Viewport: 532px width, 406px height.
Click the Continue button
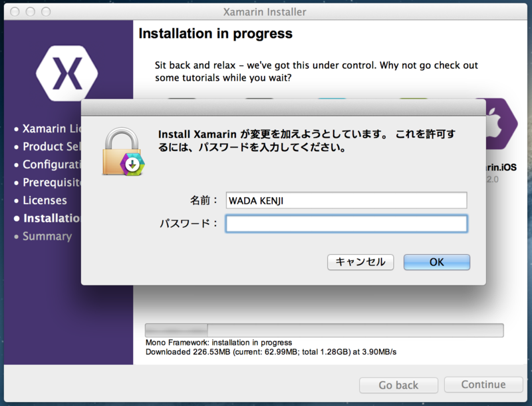click(483, 384)
